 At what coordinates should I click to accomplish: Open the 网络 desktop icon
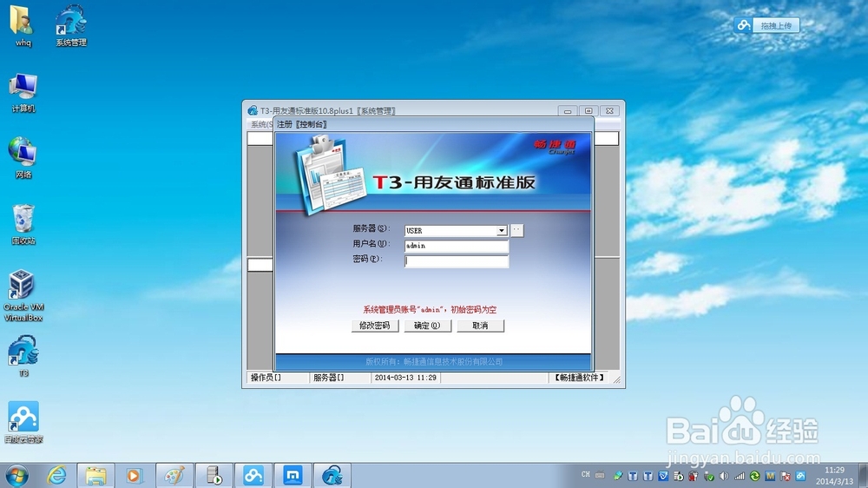point(23,158)
